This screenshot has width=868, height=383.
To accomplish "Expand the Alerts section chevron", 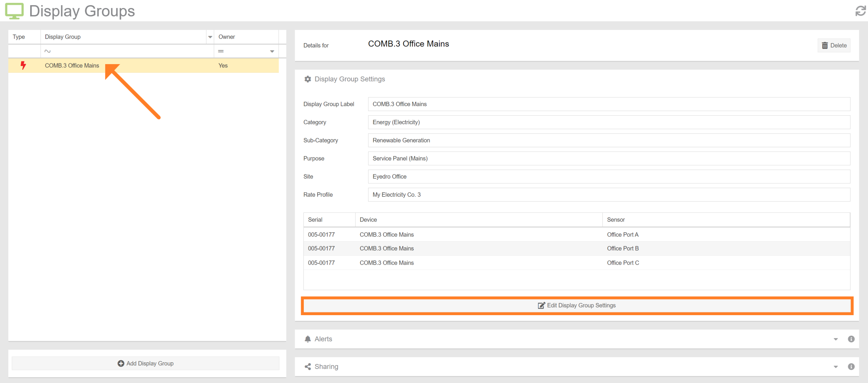I will click(x=836, y=339).
